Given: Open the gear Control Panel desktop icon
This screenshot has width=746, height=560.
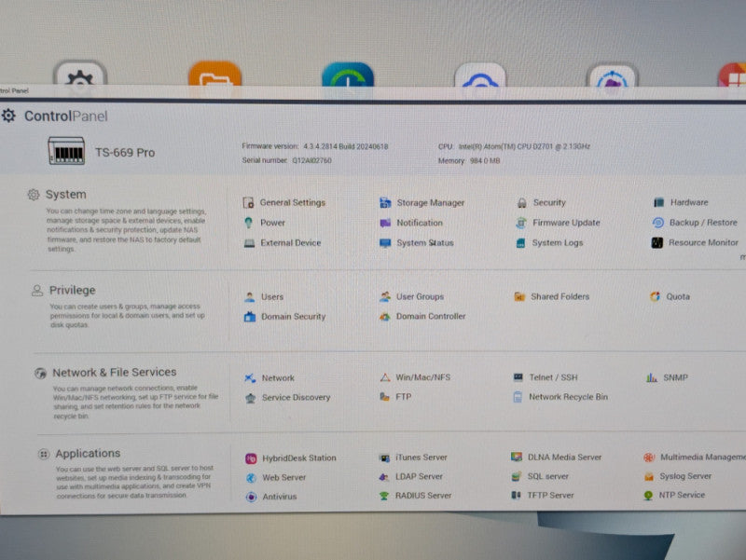Looking at the screenshot, I should 80,75.
